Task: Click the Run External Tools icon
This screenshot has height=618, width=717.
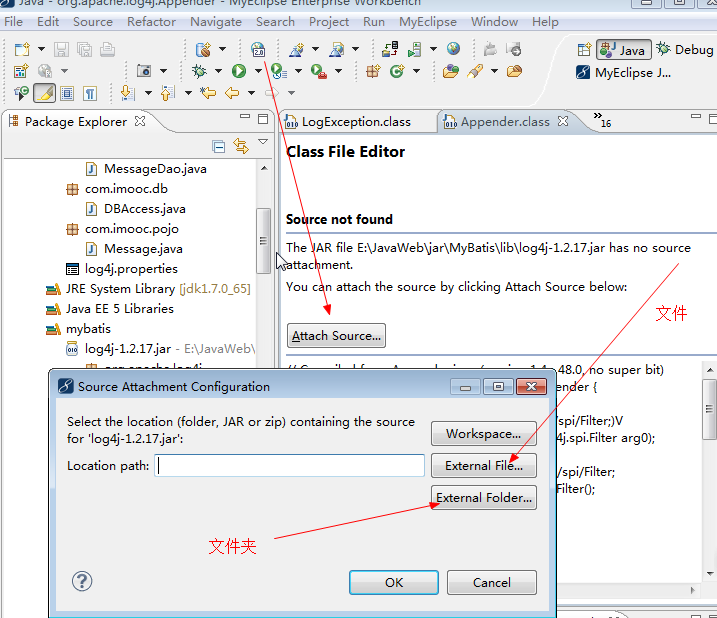Action: pyautogui.click(x=319, y=71)
